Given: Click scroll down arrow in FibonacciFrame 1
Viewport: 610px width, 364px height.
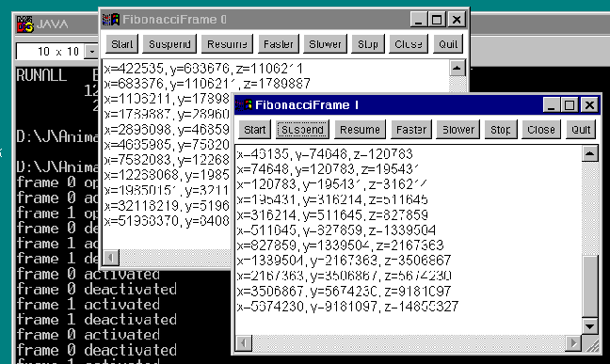Looking at the screenshot, I should (590, 326).
